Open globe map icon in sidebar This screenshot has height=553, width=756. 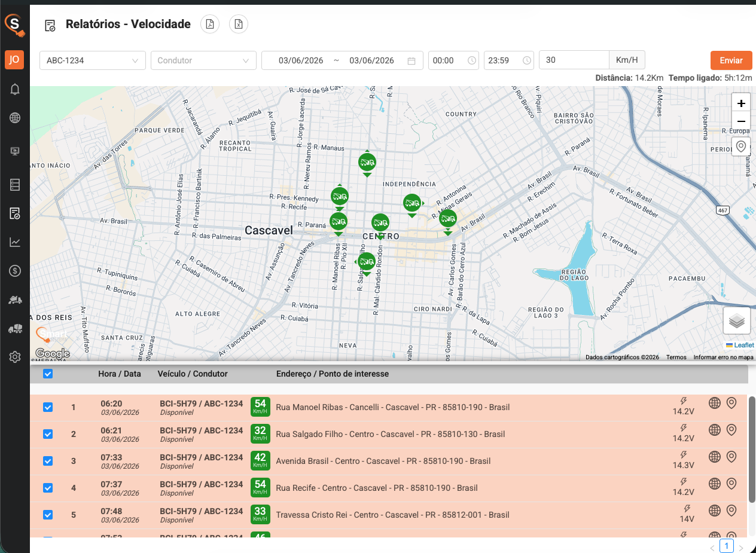15,118
